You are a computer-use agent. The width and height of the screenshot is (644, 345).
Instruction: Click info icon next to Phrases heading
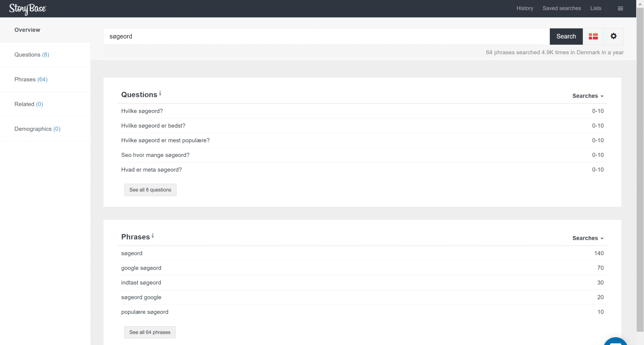[x=153, y=236]
